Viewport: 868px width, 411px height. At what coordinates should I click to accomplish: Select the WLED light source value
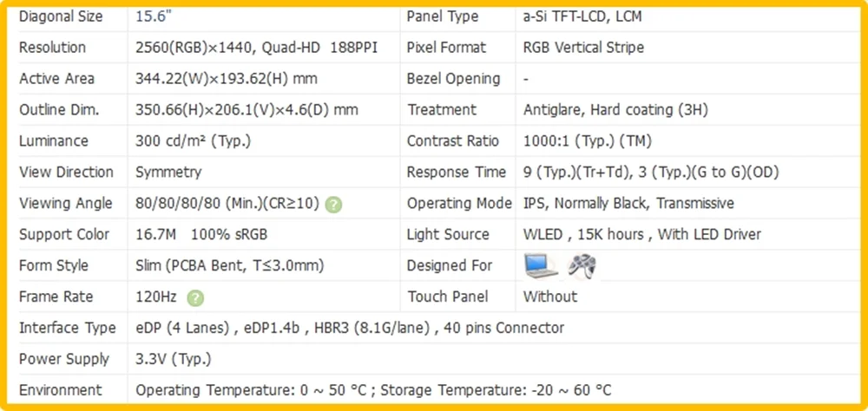642,234
